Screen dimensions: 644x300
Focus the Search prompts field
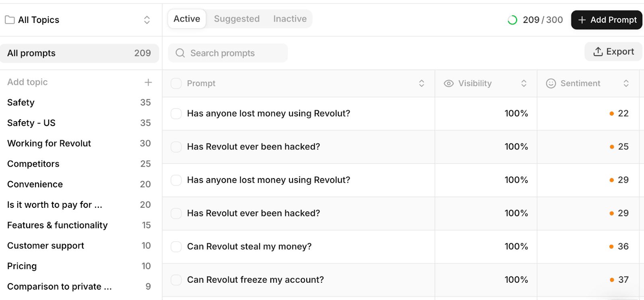233,53
